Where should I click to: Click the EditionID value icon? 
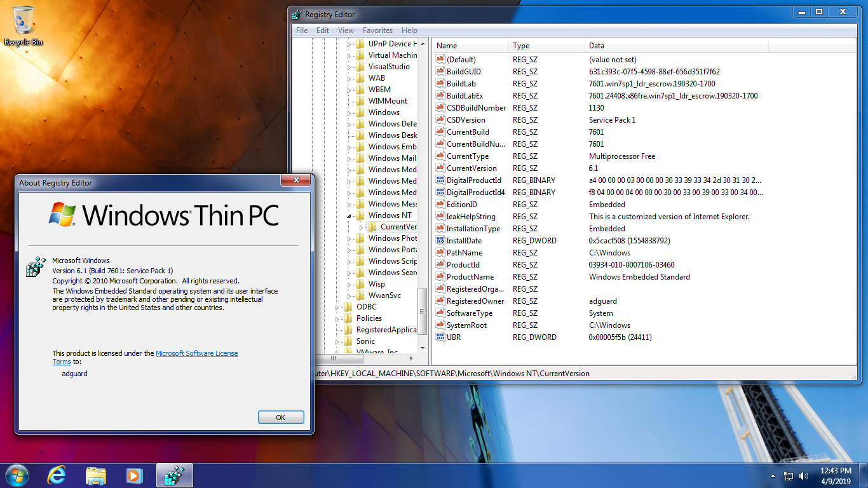pyautogui.click(x=440, y=204)
